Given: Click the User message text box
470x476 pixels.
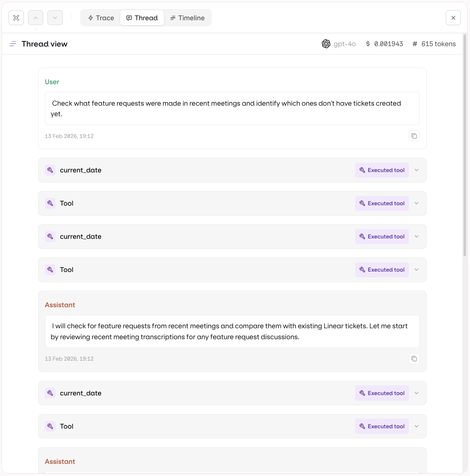Looking at the screenshot, I should click(232, 108).
